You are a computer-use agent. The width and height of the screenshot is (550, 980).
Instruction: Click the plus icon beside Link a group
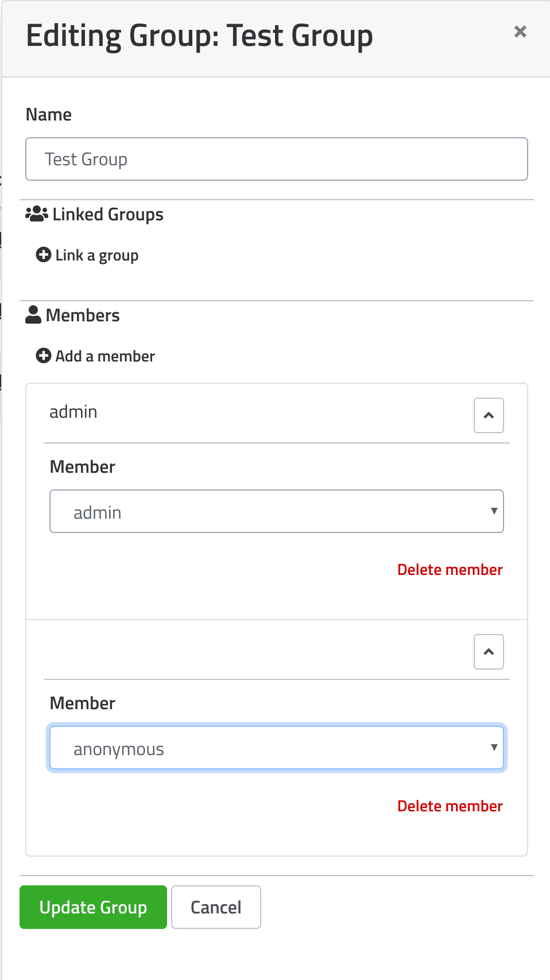pos(44,254)
